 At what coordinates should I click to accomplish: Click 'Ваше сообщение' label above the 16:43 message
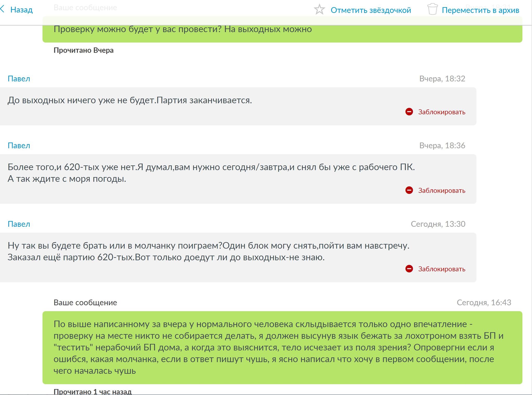point(85,302)
